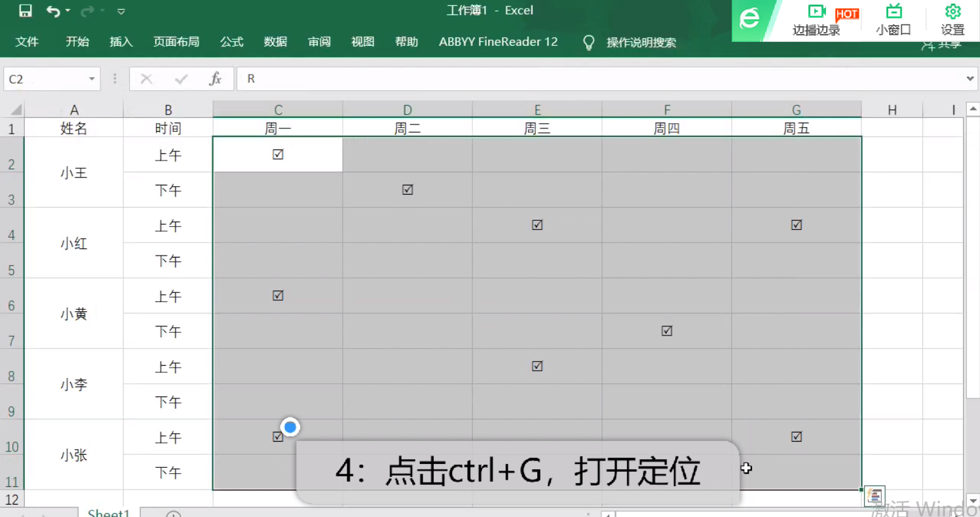
Task: Open the 数据 ribbon tab
Action: point(276,42)
